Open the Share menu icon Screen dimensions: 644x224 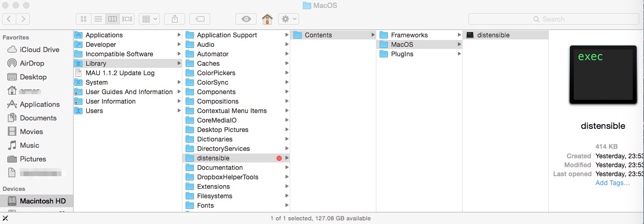(x=174, y=19)
